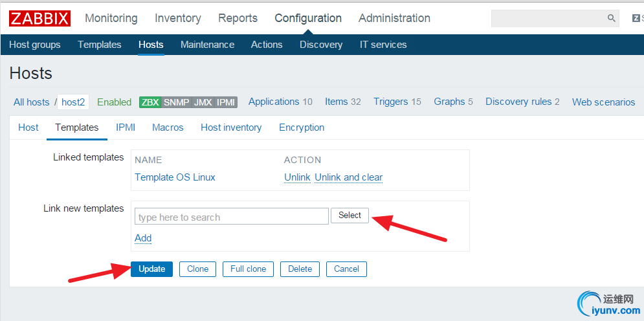Click the Full clone button

pyautogui.click(x=248, y=269)
